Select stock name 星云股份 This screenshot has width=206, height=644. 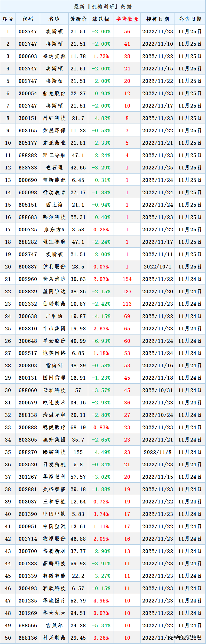click(54, 341)
